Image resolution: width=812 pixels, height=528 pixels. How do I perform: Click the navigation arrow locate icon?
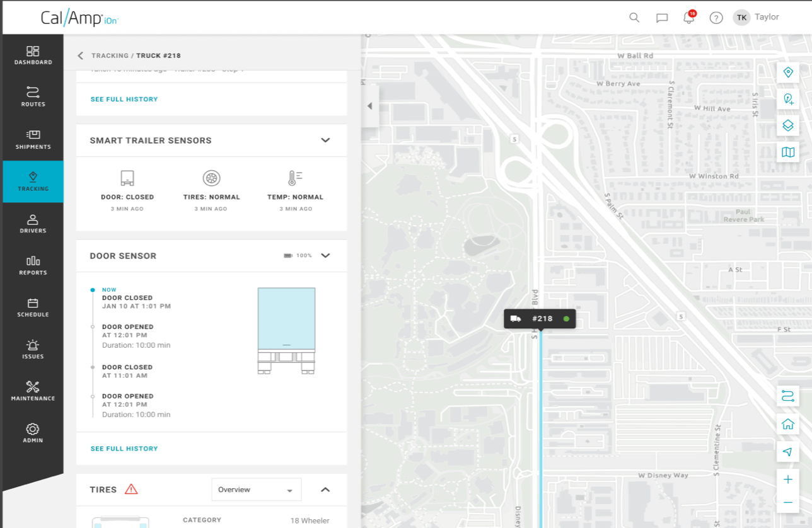point(787,452)
